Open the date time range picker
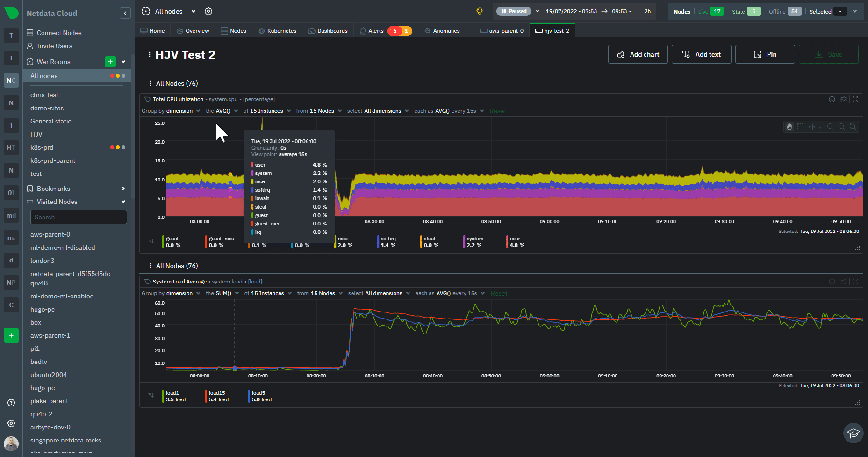The width and height of the screenshot is (868, 457). click(x=598, y=11)
